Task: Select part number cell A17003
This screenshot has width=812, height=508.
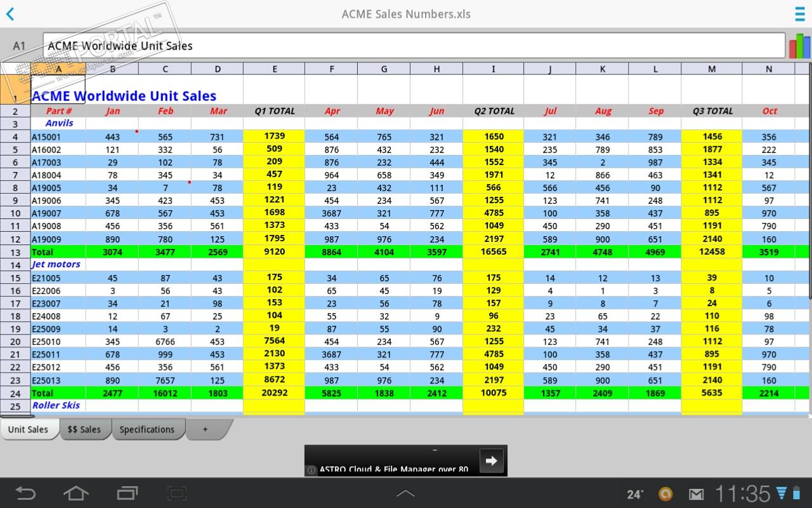Action: click(x=58, y=163)
